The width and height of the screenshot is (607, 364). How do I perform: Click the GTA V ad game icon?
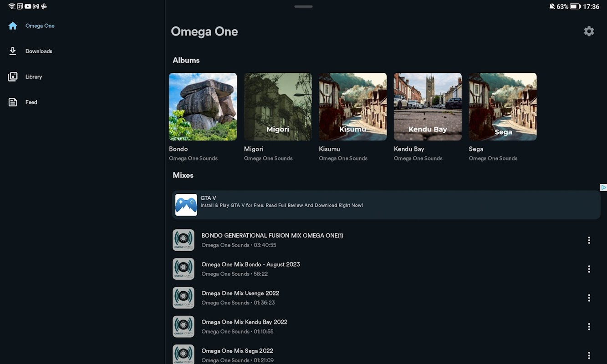point(186,205)
